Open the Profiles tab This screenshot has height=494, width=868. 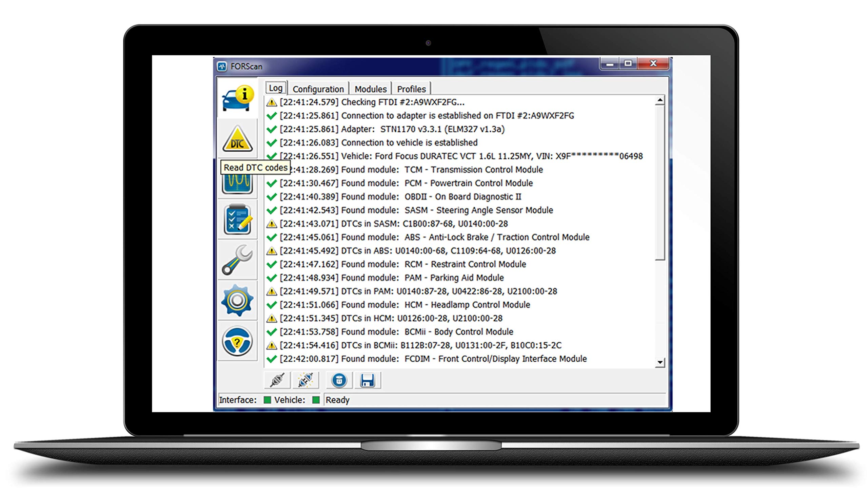point(411,89)
